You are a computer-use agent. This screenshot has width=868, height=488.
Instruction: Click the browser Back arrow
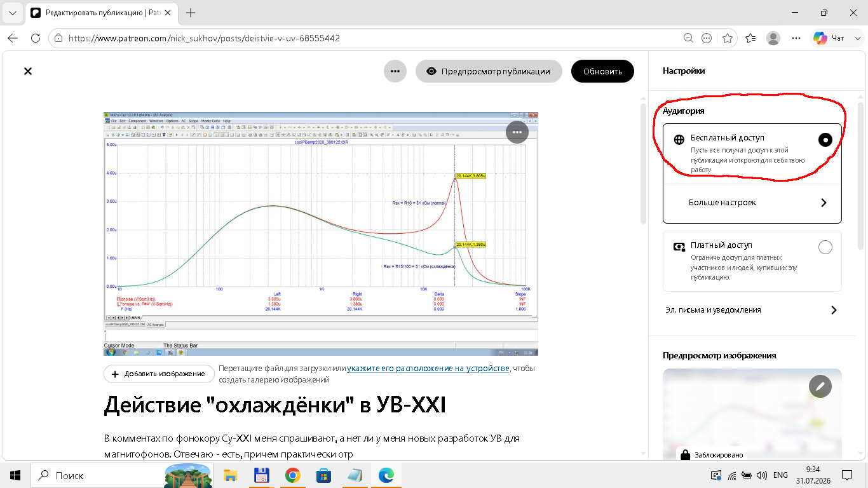(13, 38)
